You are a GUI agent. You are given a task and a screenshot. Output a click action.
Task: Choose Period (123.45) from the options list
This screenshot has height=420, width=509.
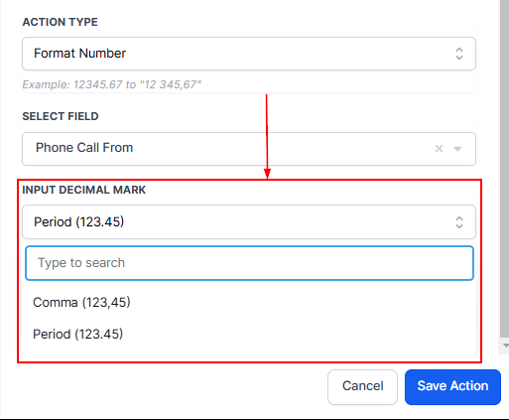(78, 334)
